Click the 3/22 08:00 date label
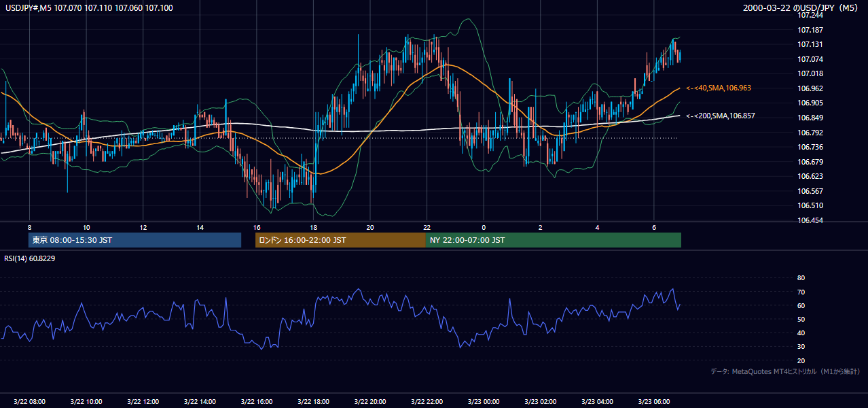This screenshot has height=408, width=868. tap(29, 402)
